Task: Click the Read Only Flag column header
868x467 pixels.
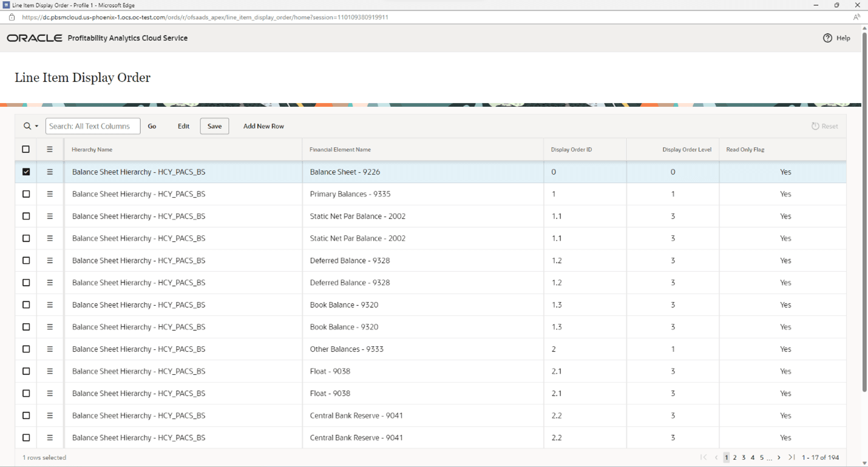Action: [x=745, y=150]
